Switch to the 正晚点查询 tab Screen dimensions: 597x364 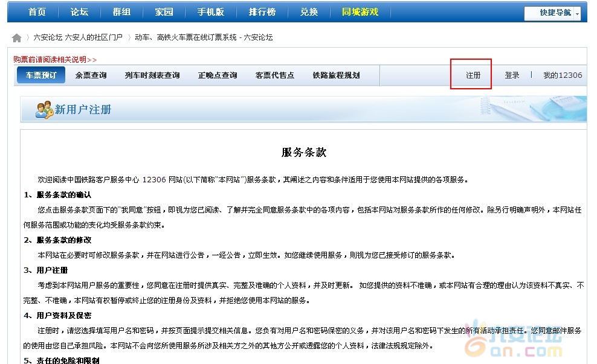pyautogui.click(x=217, y=75)
